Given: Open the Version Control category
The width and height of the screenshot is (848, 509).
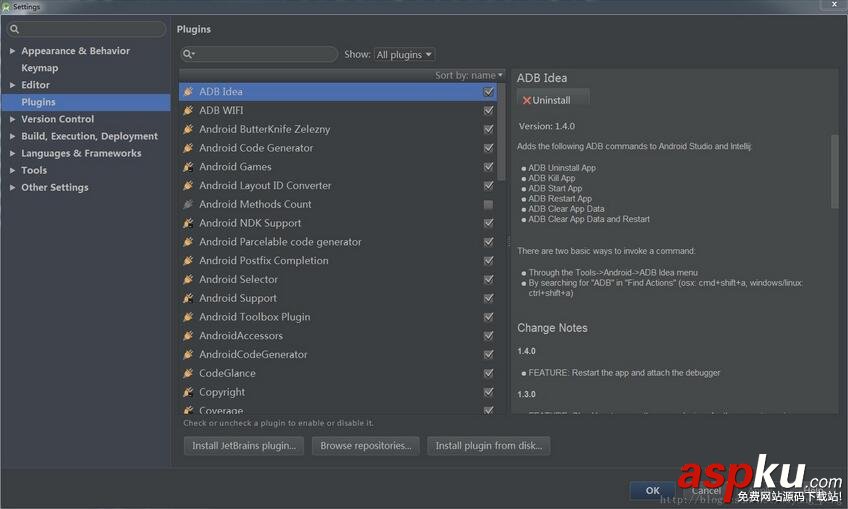Looking at the screenshot, I should tap(57, 119).
